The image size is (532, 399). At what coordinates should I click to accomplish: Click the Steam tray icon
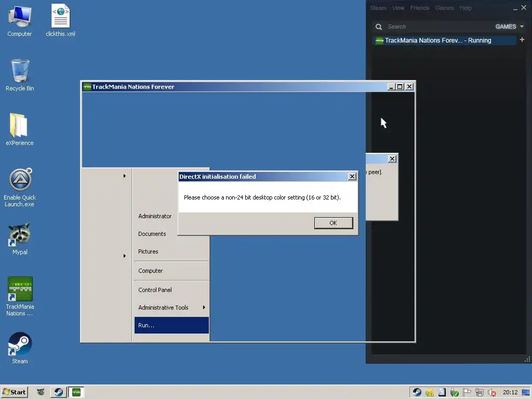coord(417,393)
